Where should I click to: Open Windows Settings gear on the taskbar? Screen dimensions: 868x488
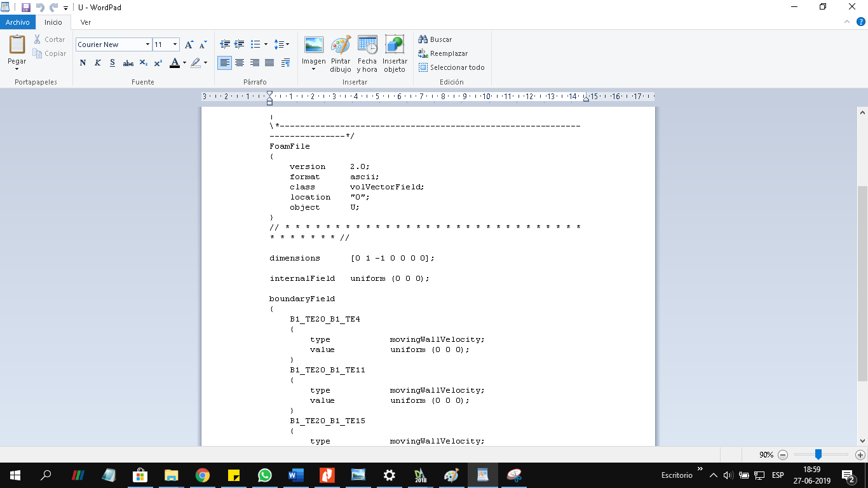pyautogui.click(x=390, y=475)
